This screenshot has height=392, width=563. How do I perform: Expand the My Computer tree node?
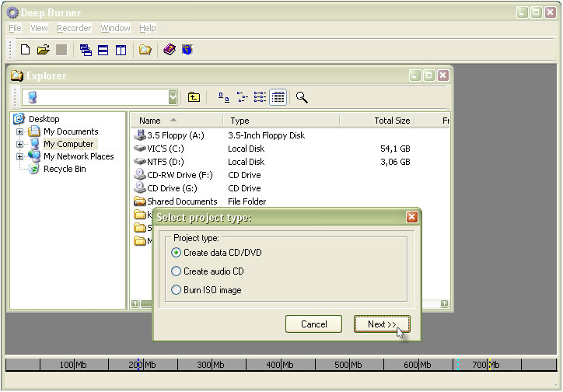coord(19,145)
